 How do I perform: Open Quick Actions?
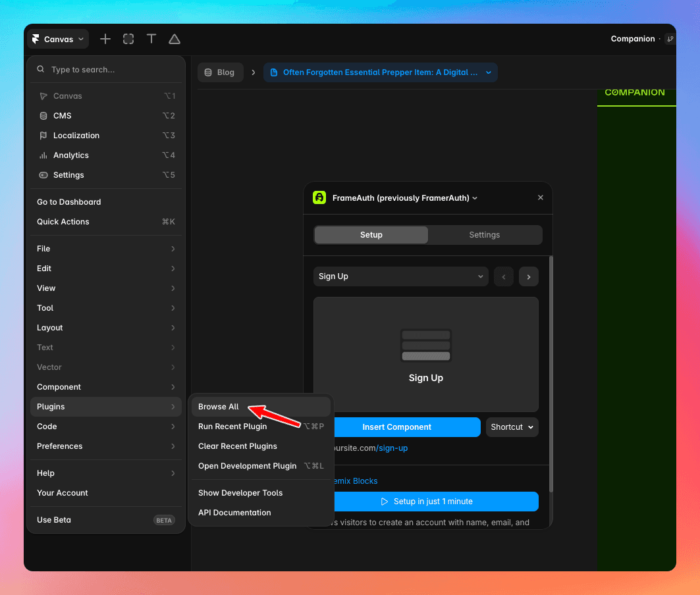tap(106, 221)
